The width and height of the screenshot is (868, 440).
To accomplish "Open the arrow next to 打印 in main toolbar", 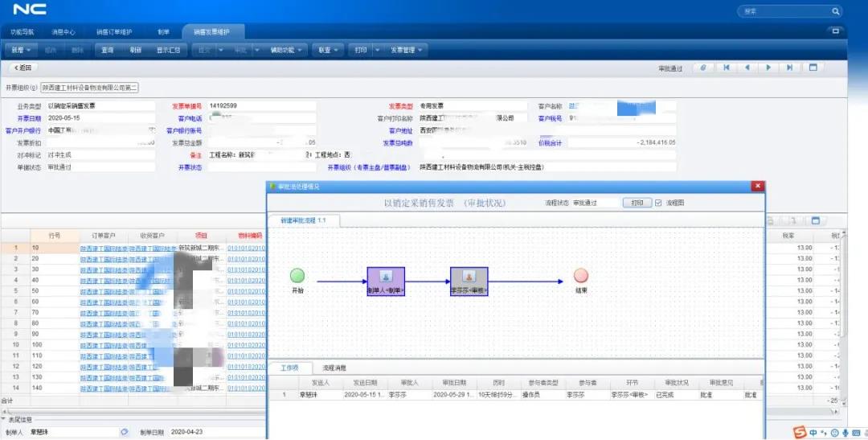I will tap(377, 50).
